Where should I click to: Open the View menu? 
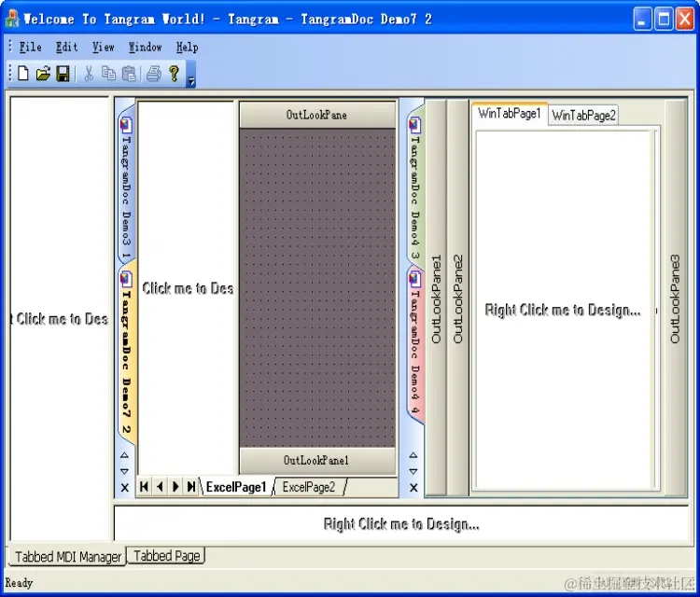(x=103, y=47)
